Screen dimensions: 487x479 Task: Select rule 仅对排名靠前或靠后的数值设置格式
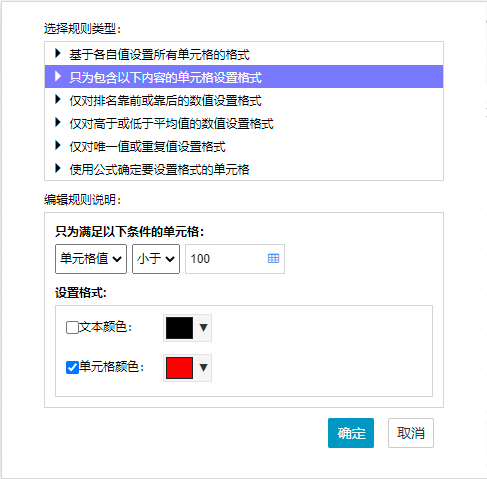[x=244, y=100]
